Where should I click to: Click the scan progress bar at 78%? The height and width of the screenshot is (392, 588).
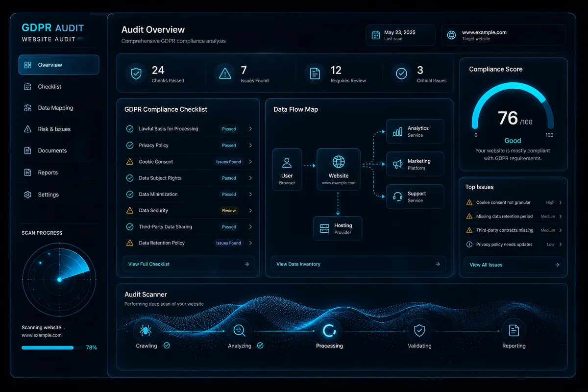click(51, 347)
